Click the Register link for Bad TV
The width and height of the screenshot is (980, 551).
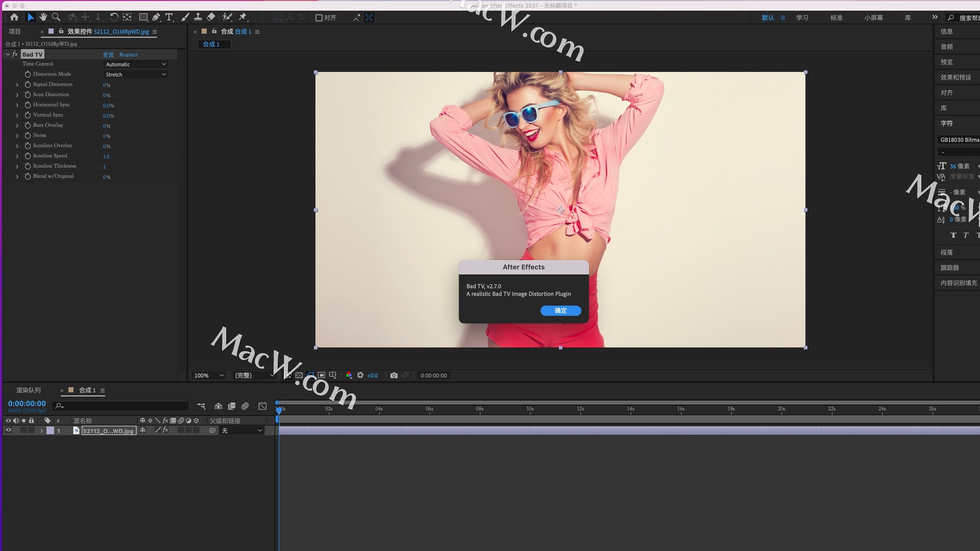click(128, 55)
